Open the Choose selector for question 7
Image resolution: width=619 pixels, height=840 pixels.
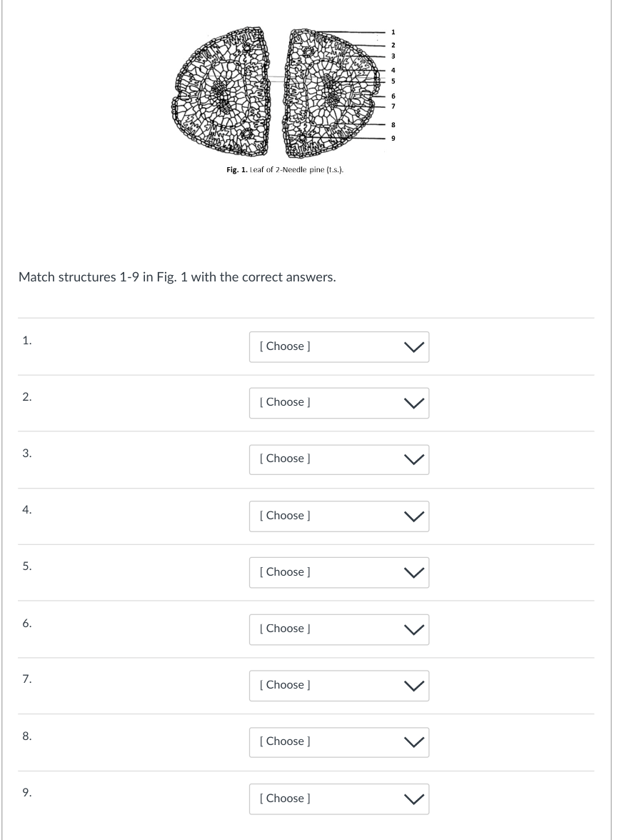coord(339,685)
